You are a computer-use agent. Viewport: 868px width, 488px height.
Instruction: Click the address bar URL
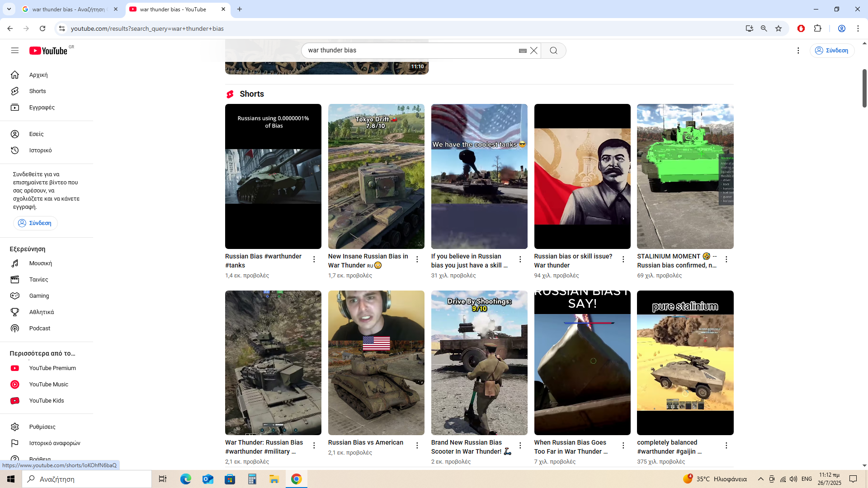(x=147, y=28)
